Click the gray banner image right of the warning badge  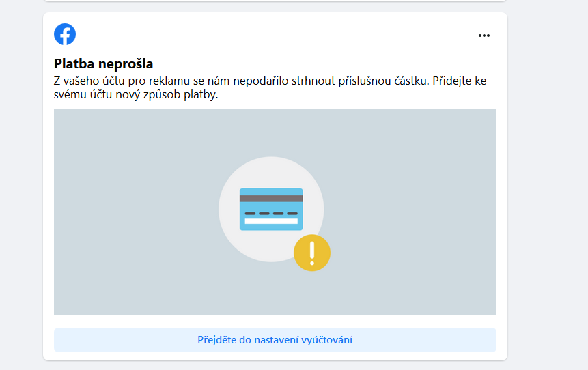coord(410,253)
